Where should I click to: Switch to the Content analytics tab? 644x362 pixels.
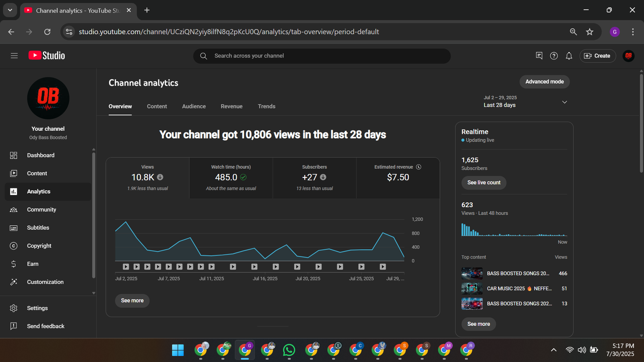coord(157,106)
